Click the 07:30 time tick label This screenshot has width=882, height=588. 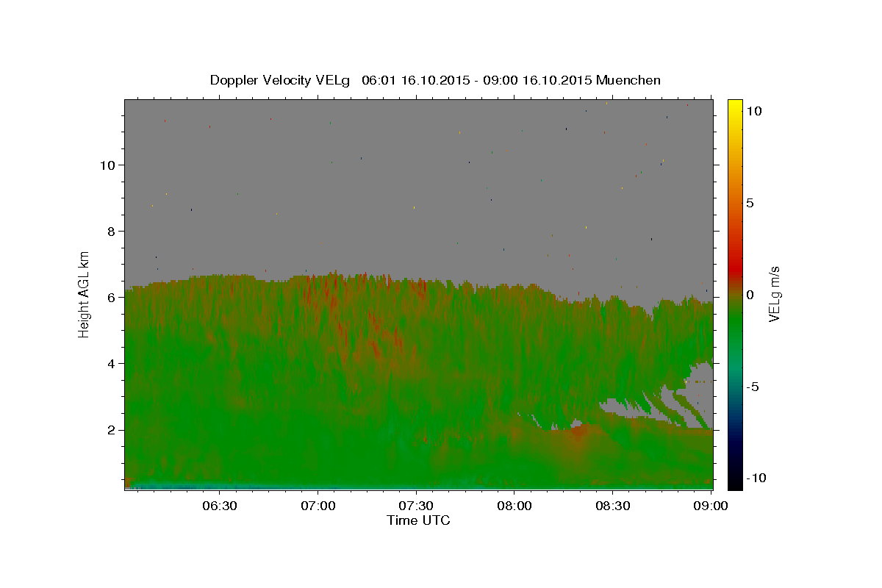click(416, 506)
